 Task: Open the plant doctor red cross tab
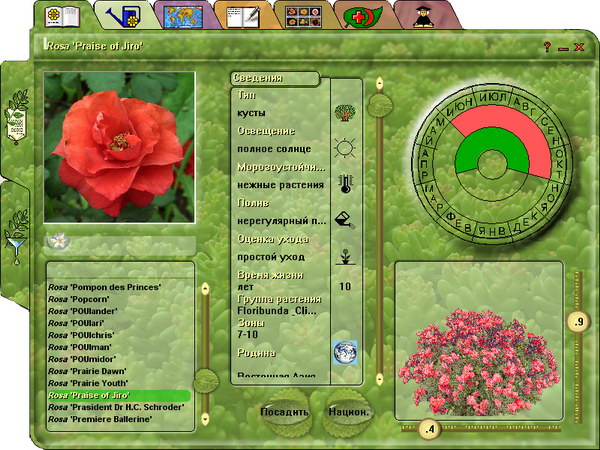click(362, 18)
